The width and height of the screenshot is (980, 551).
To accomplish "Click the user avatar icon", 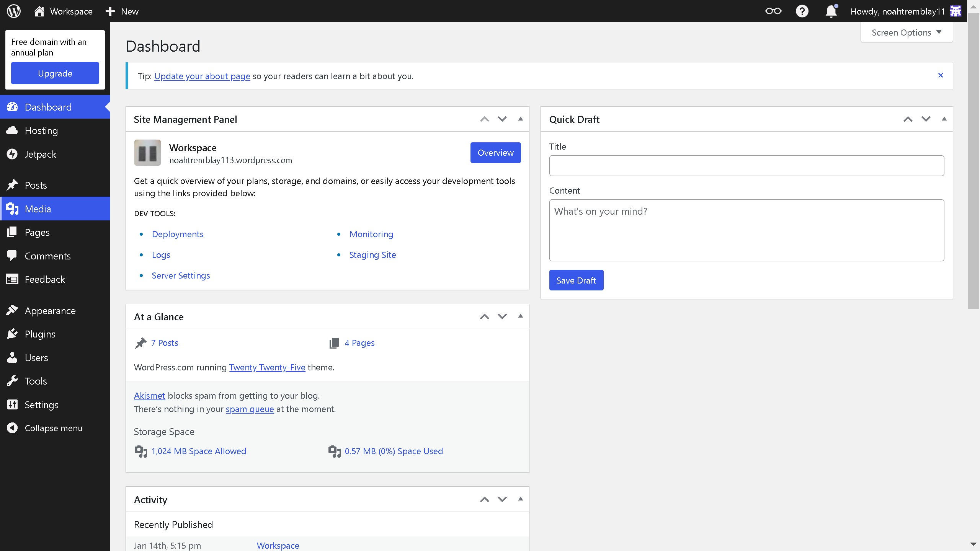I will click(x=956, y=11).
